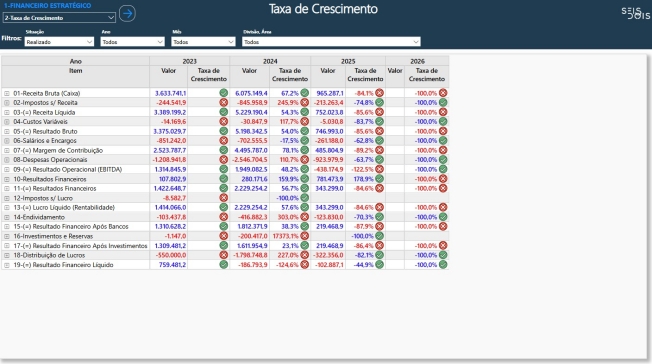Open the Divisão, Área filter dropdown
This screenshot has width=652, height=364.
(331, 42)
